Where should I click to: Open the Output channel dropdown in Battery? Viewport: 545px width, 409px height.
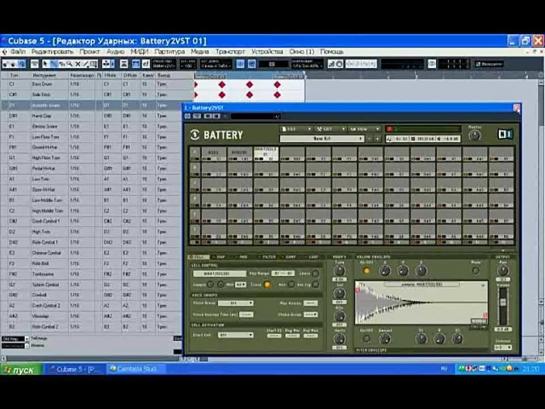click(503, 347)
